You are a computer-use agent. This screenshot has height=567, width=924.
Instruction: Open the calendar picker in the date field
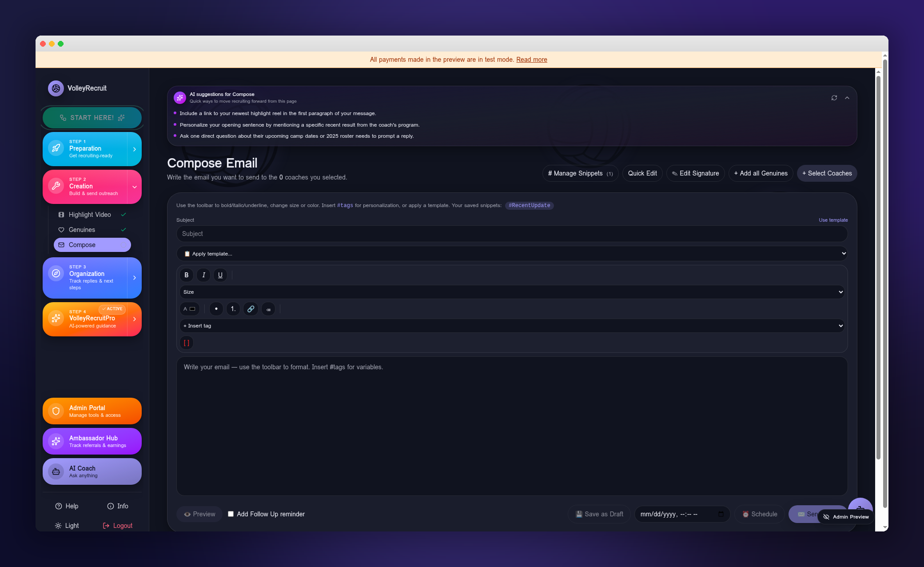(721, 514)
